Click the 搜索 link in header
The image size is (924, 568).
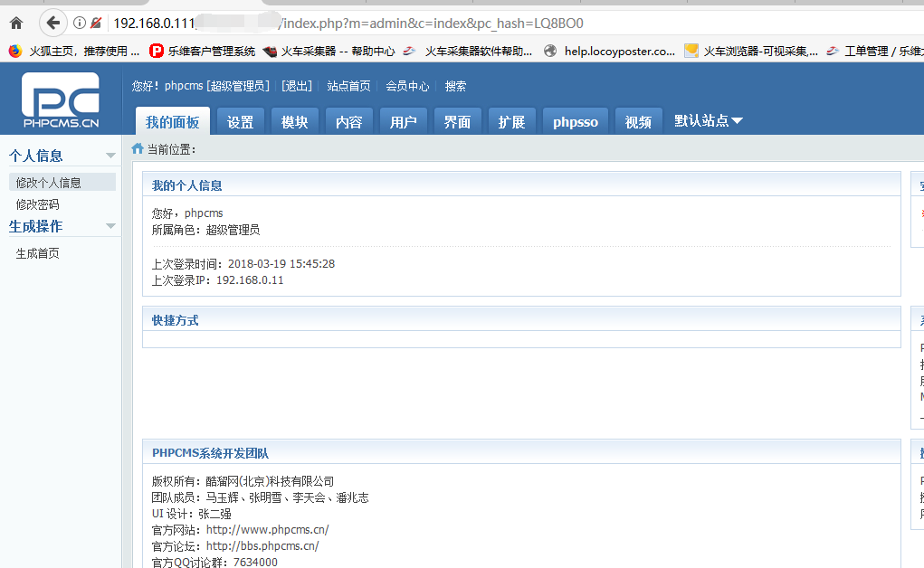(x=455, y=86)
